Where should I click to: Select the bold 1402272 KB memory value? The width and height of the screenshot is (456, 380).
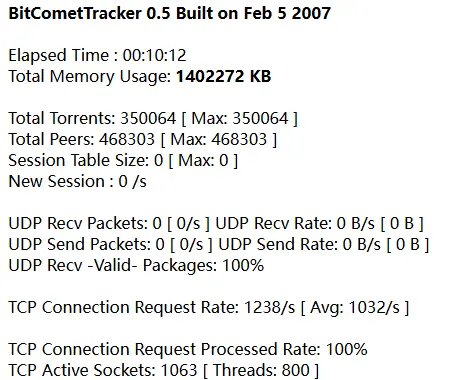coord(223,76)
